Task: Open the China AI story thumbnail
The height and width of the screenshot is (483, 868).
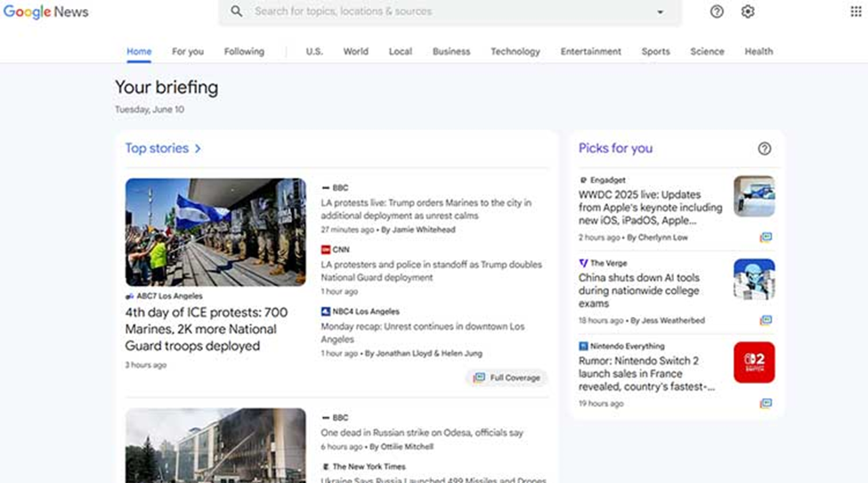Action: point(754,279)
